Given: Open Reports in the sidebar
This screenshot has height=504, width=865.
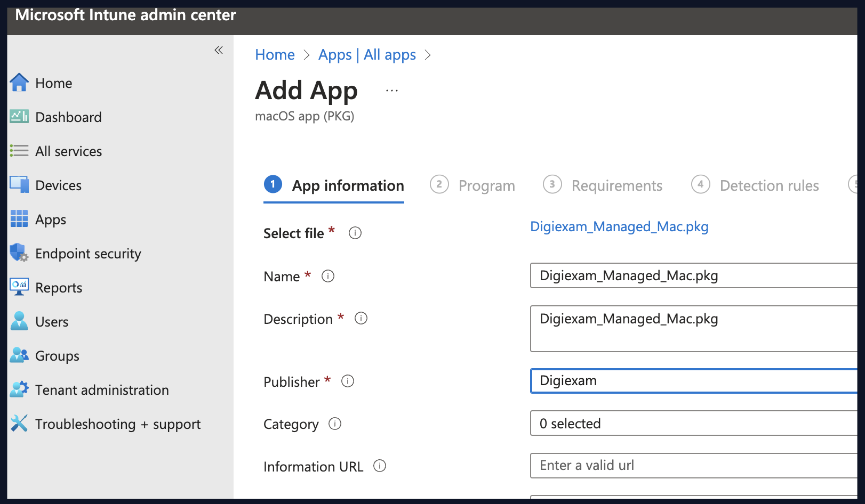Looking at the screenshot, I should coord(59,288).
